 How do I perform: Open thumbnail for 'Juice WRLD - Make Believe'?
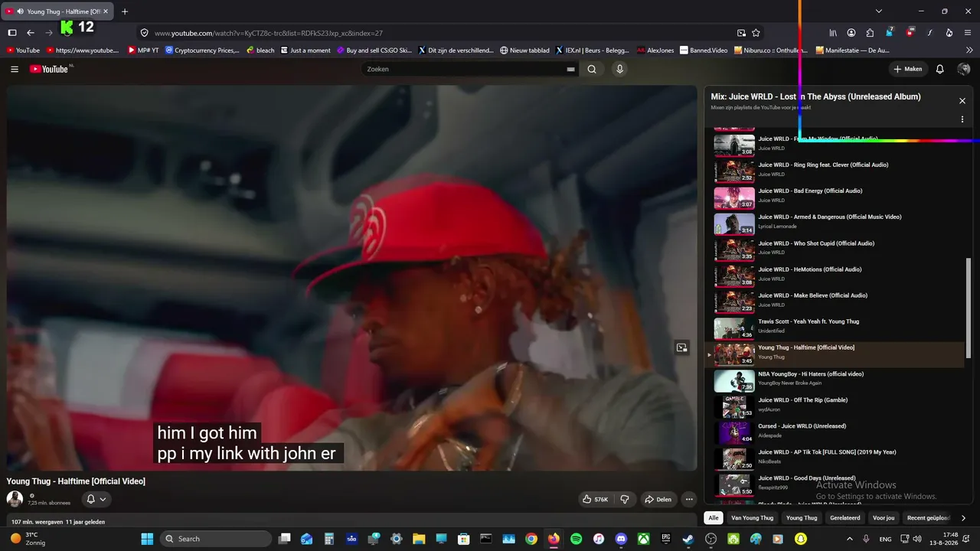click(734, 302)
